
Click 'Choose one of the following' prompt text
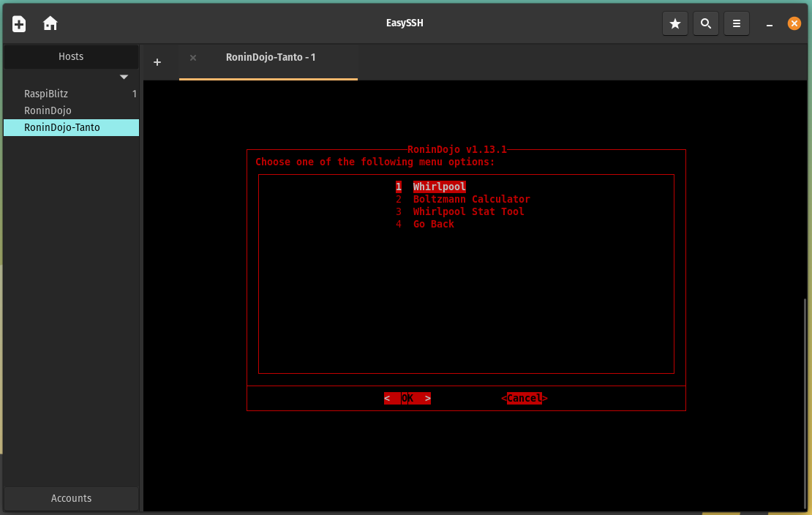(375, 162)
